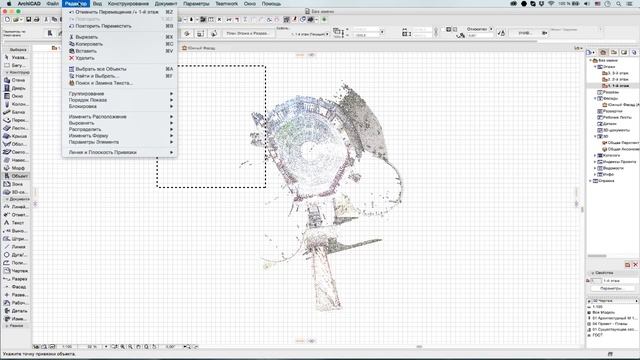The width and height of the screenshot is (640, 360).
Task: Select the Лестница (Stair) tool
Action: (x=16, y=128)
